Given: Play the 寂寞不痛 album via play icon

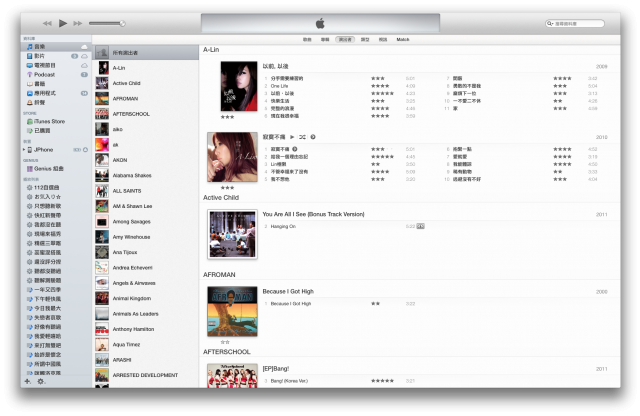Looking at the screenshot, I should 292,137.
